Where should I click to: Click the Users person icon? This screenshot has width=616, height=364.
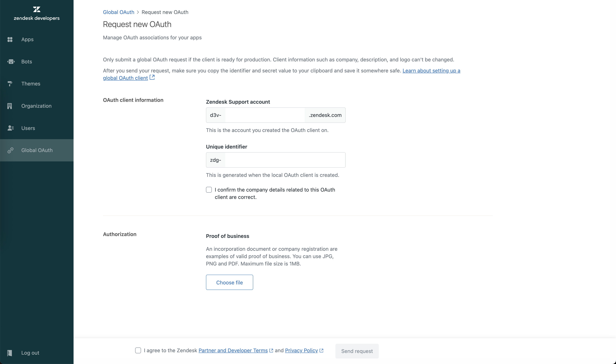coord(10,128)
